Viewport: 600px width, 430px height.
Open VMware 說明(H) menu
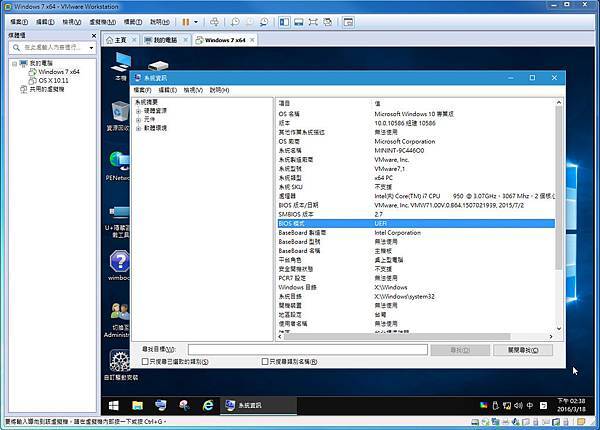click(160, 22)
